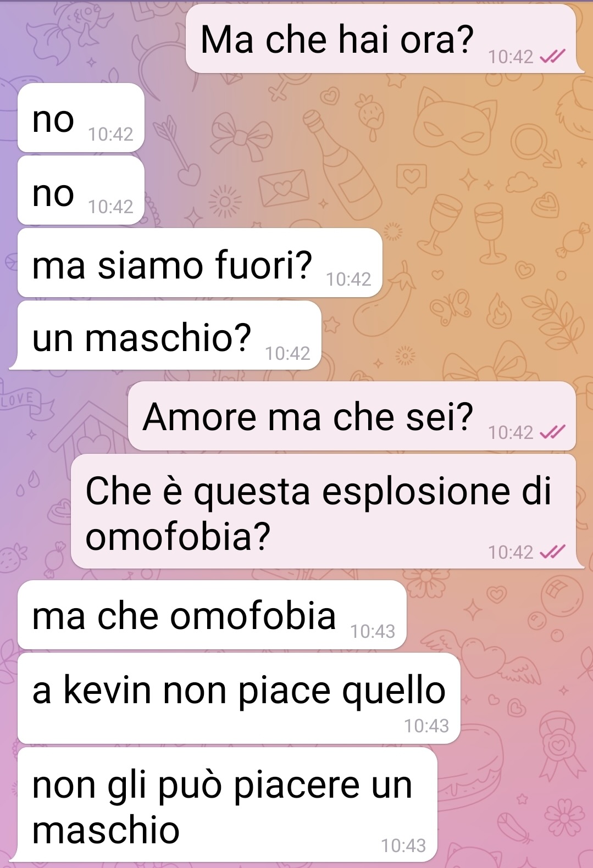This screenshot has height=868, width=593.
Task: Select the second 'no' message bubble
Action: (81, 190)
